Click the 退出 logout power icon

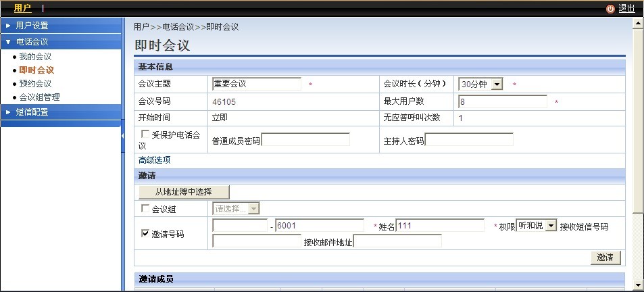610,9
